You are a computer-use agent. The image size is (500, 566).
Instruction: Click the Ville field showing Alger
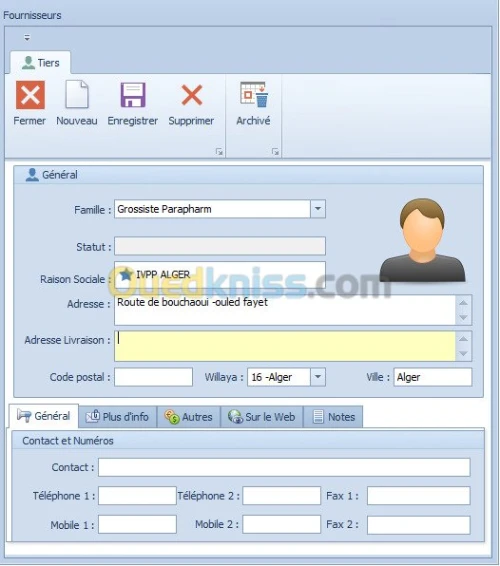[432, 377]
